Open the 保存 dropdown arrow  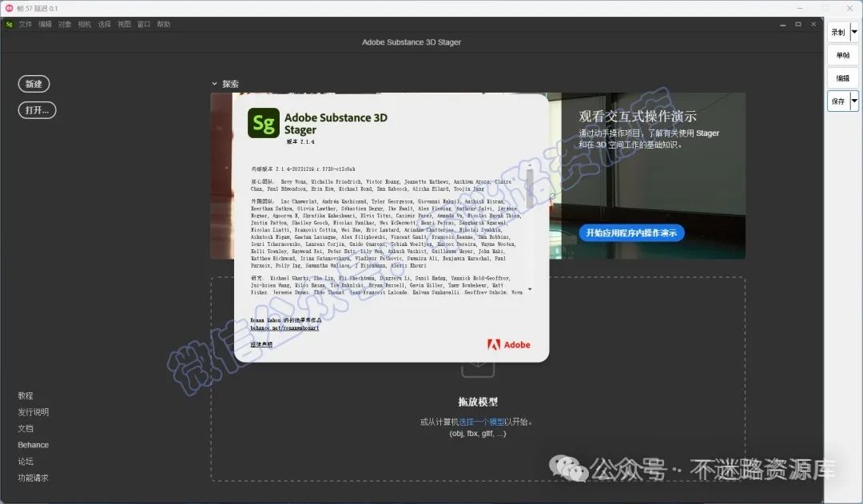[x=854, y=101]
